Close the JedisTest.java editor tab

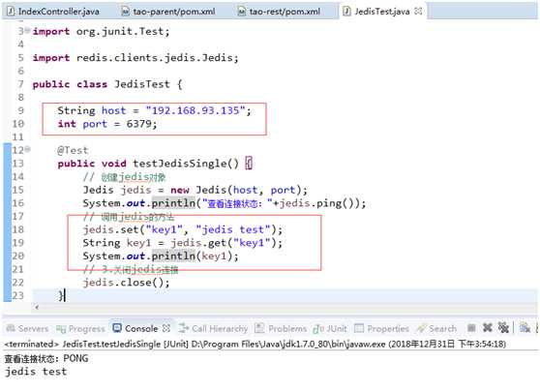418,11
